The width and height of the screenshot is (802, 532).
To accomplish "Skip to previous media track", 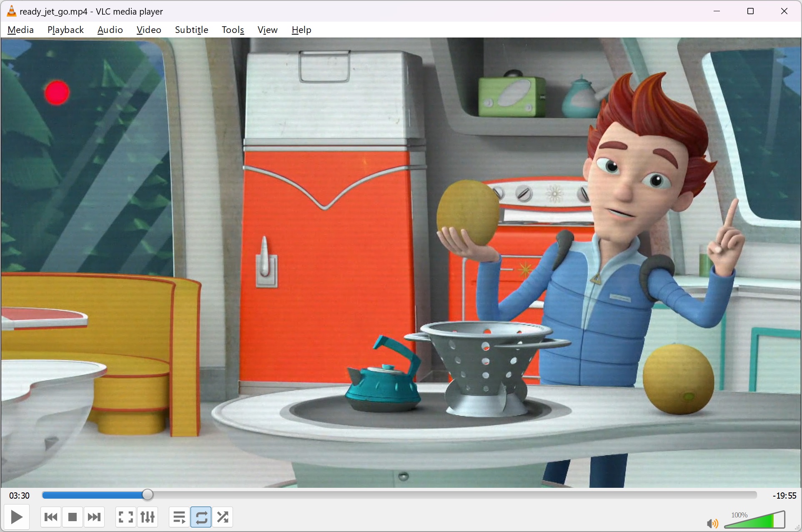I will 51,517.
